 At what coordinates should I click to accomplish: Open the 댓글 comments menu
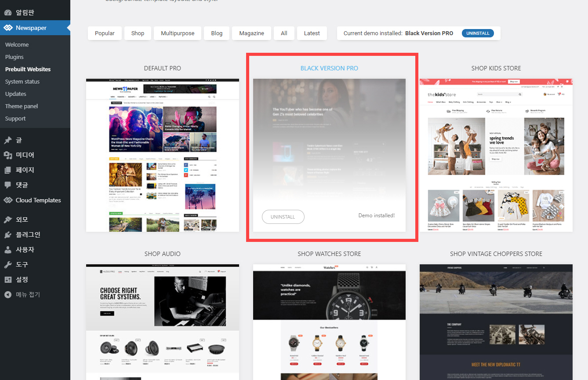35,185
